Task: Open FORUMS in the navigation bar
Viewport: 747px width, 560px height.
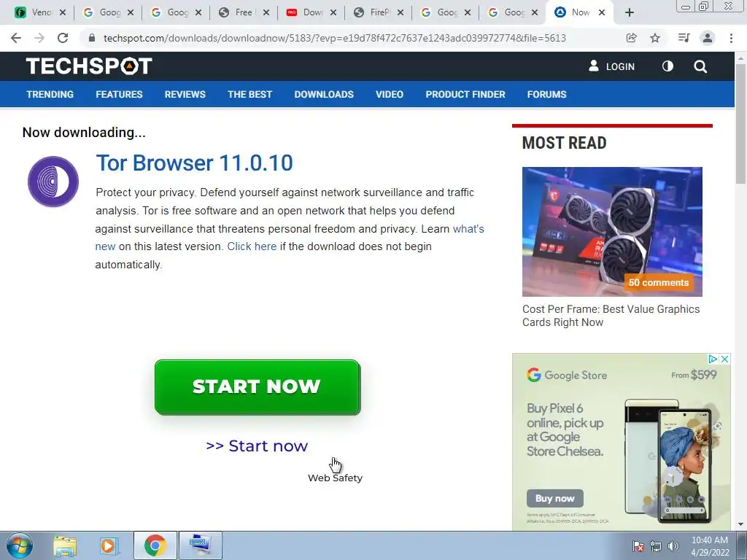Action: [546, 94]
